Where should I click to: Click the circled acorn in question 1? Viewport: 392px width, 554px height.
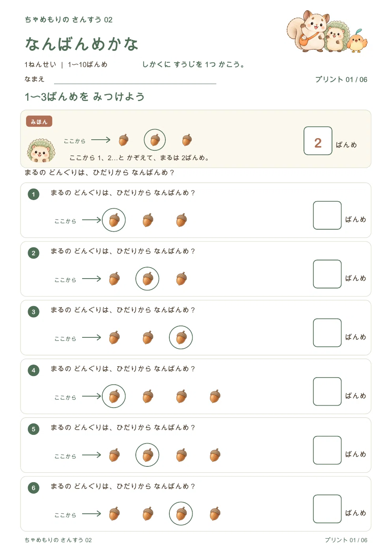(x=114, y=220)
